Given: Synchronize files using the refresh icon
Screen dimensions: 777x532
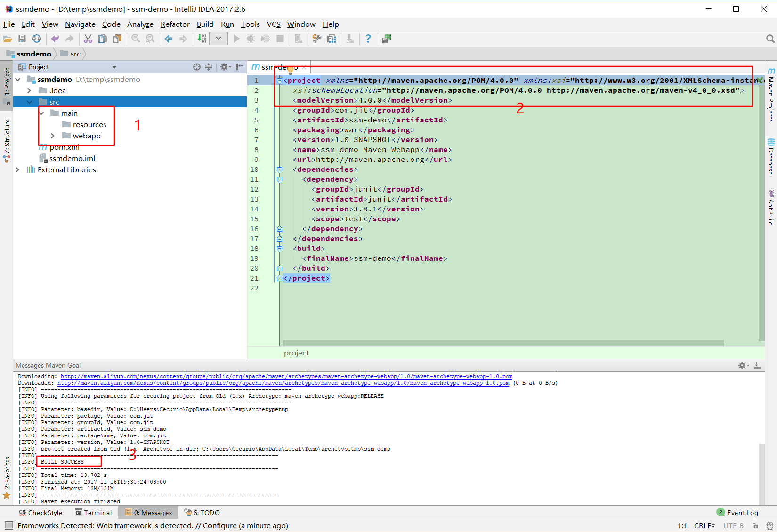Looking at the screenshot, I should tap(37, 39).
